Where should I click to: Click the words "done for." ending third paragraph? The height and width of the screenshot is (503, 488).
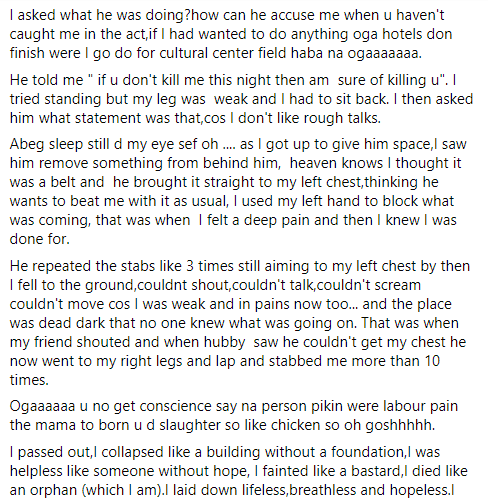[x=40, y=239]
